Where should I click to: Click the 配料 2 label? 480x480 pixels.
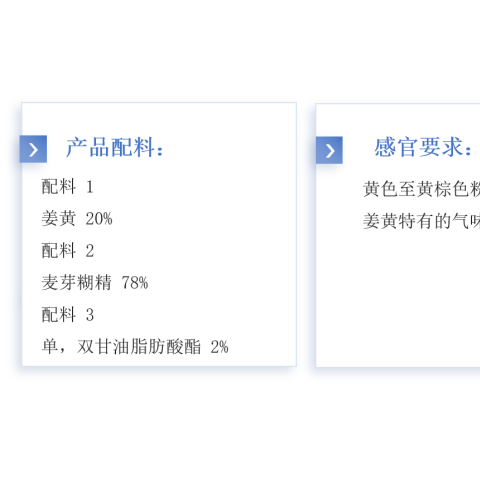[68, 251]
